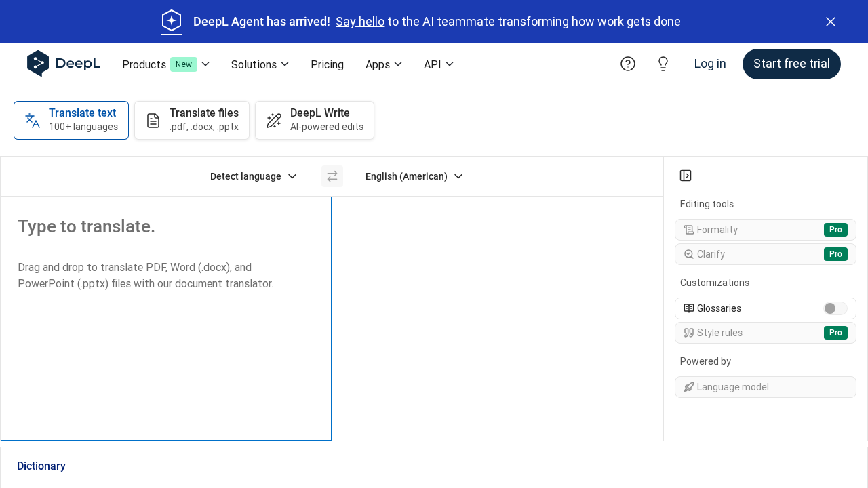Screen dimensions: 868x488
Task: Open the Clarify editing tool
Action: [x=765, y=254]
